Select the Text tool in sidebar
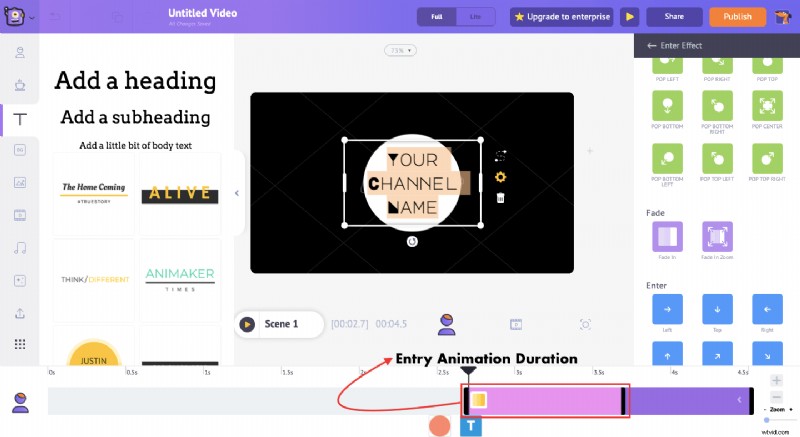 coord(20,119)
